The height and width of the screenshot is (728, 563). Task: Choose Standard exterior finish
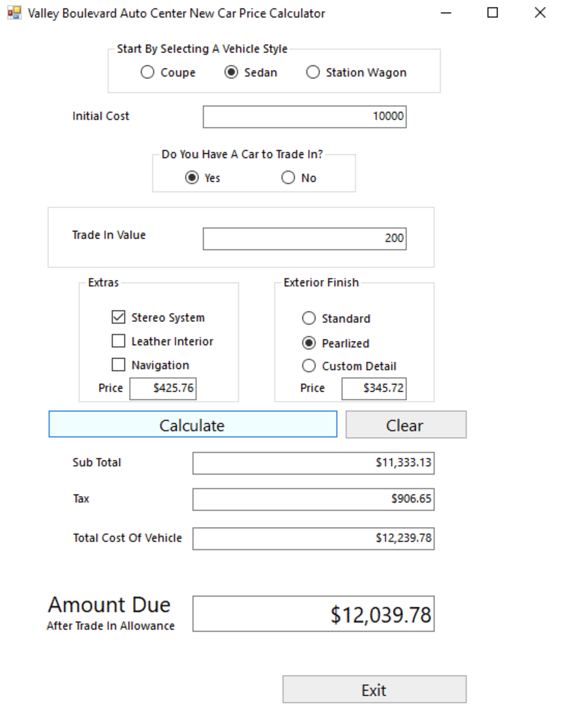tap(309, 318)
